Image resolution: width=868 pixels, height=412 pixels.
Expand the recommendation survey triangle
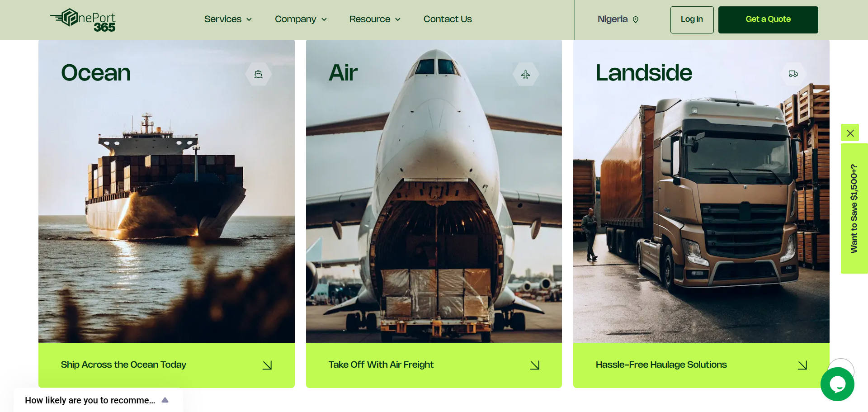coord(165,400)
